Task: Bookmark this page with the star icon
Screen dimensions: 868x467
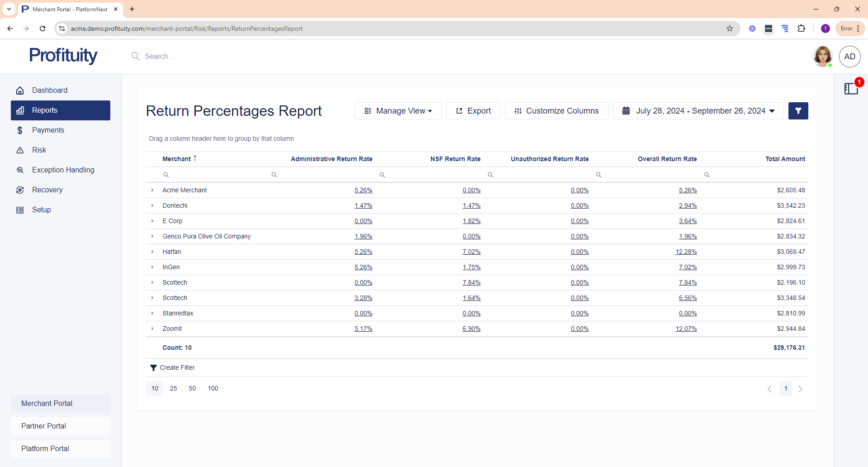Action: click(x=730, y=29)
